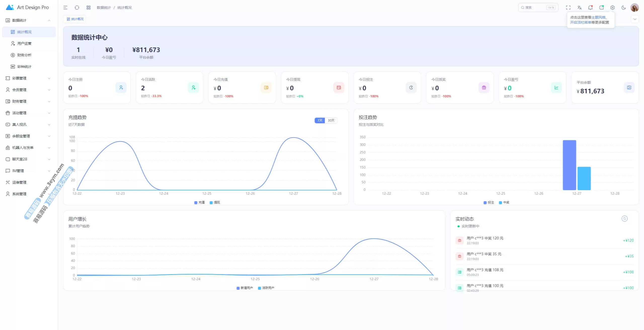
Task: Click the 主题风格 link in tooltip
Action: (x=598, y=17)
